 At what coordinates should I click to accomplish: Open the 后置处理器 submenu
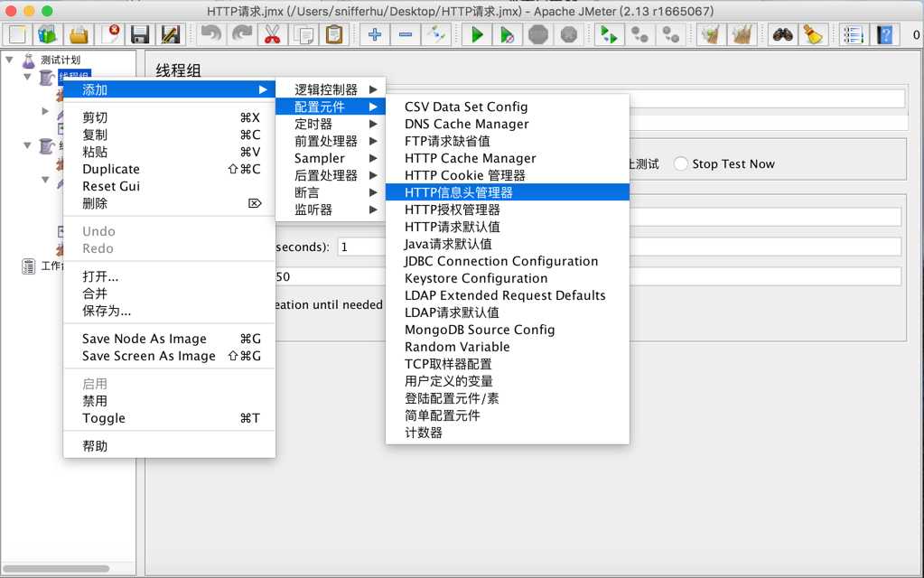click(331, 175)
